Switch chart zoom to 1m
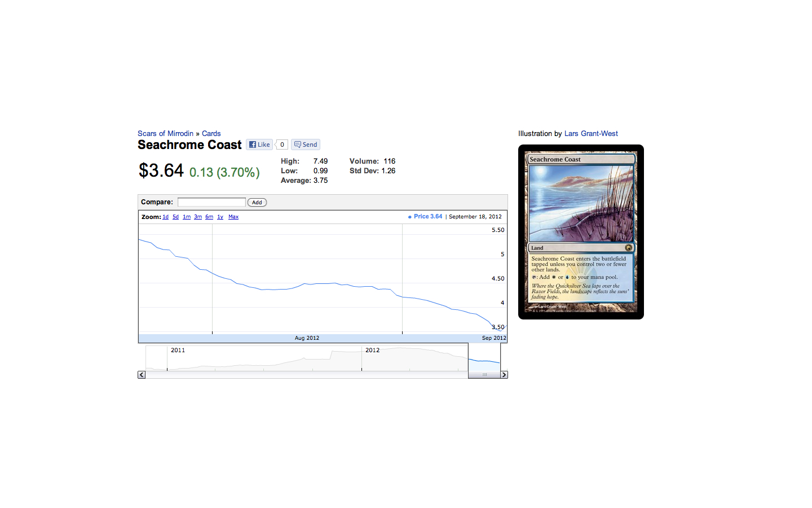This screenshot has height=508, width=812. click(x=187, y=217)
